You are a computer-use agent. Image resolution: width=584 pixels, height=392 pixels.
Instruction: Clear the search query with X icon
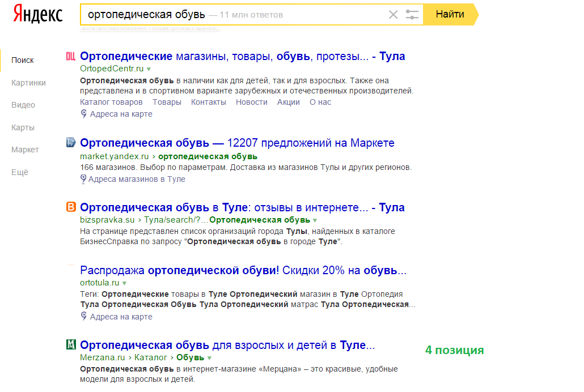click(393, 15)
